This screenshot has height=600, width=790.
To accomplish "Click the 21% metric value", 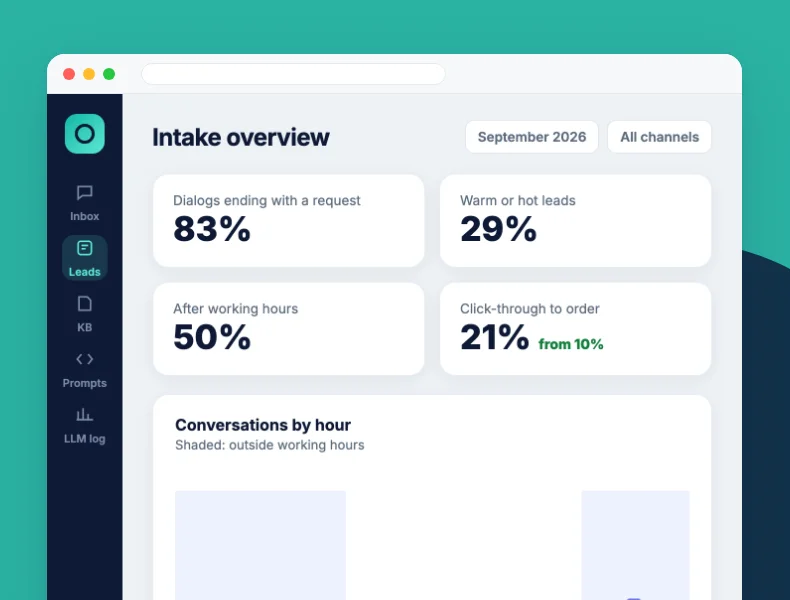I will [x=494, y=337].
